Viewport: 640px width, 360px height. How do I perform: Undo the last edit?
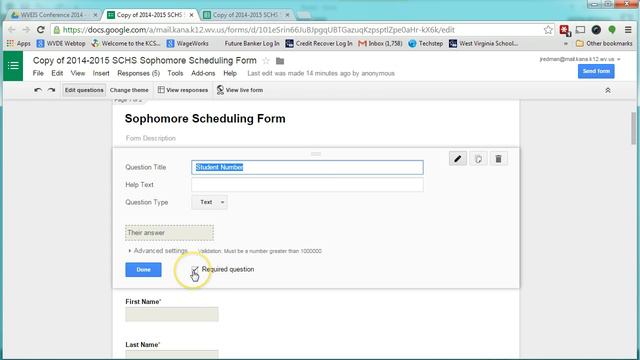[x=38, y=90]
